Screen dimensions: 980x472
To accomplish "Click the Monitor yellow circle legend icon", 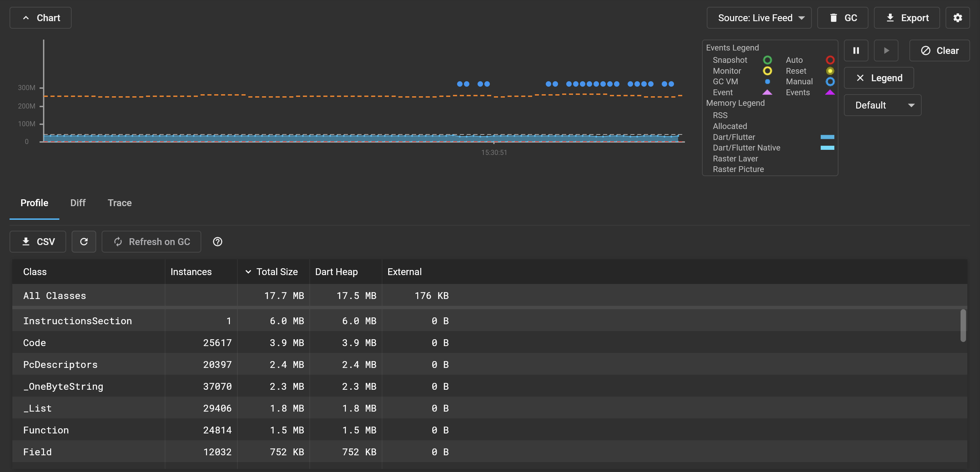I will point(767,71).
